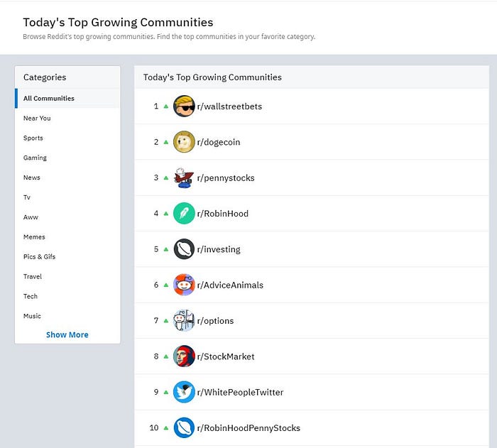This screenshot has height=448, width=497.
Task: Click green trend arrow for r/RobinHoodPennyStocks
Action: click(x=165, y=428)
